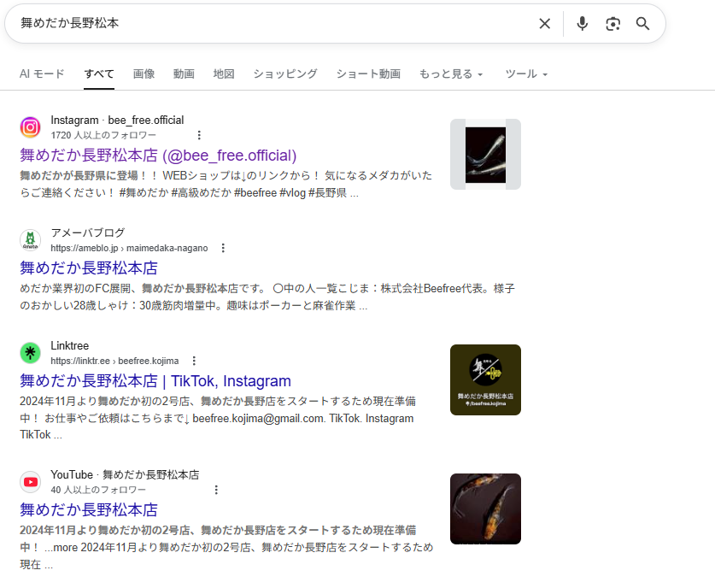Click the 40 人以上のフォロワー text
The image size is (715, 588).
pyautogui.click(x=98, y=490)
